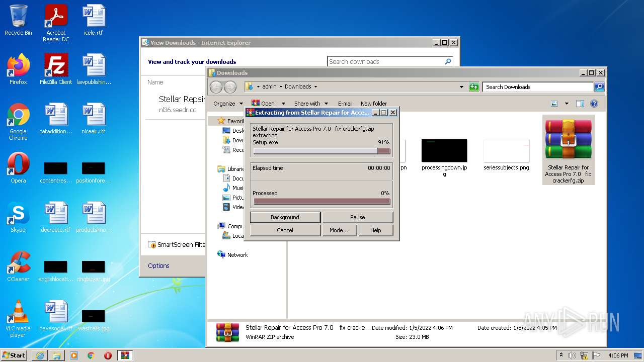This screenshot has width=644, height=362.
Task: Cancel the extraction process
Action: click(x=285, y=230)
